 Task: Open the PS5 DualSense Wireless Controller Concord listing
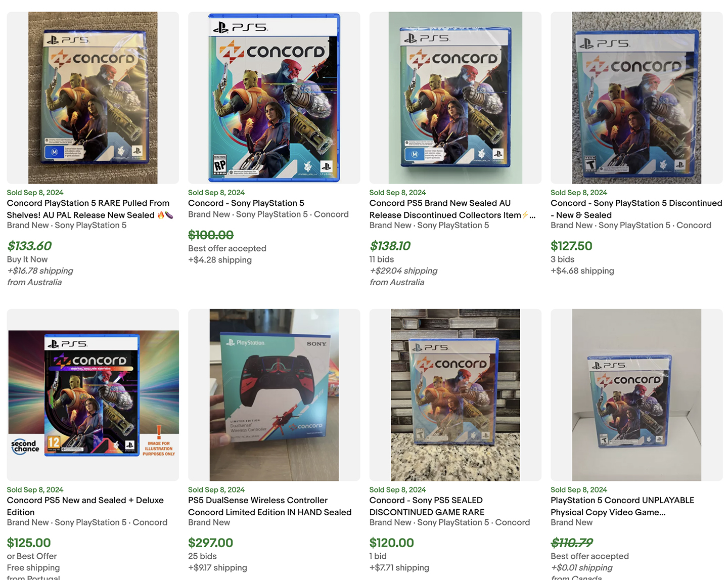point(269,506)
